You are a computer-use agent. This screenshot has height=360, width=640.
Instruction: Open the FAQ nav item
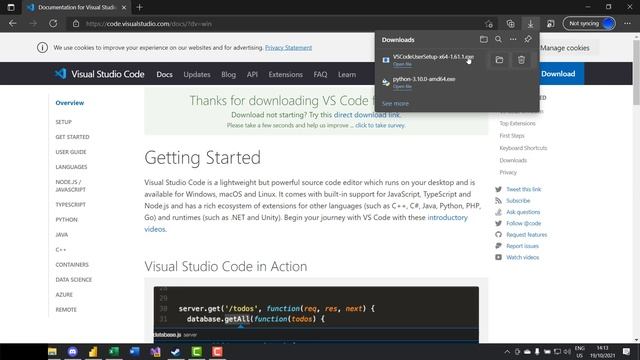[x=320, y=74]
